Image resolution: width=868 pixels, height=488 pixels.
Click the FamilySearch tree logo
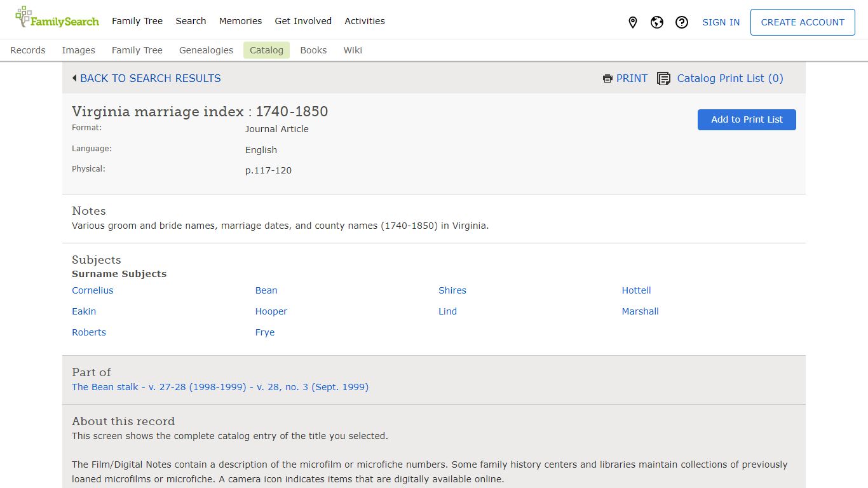[57, 18]
